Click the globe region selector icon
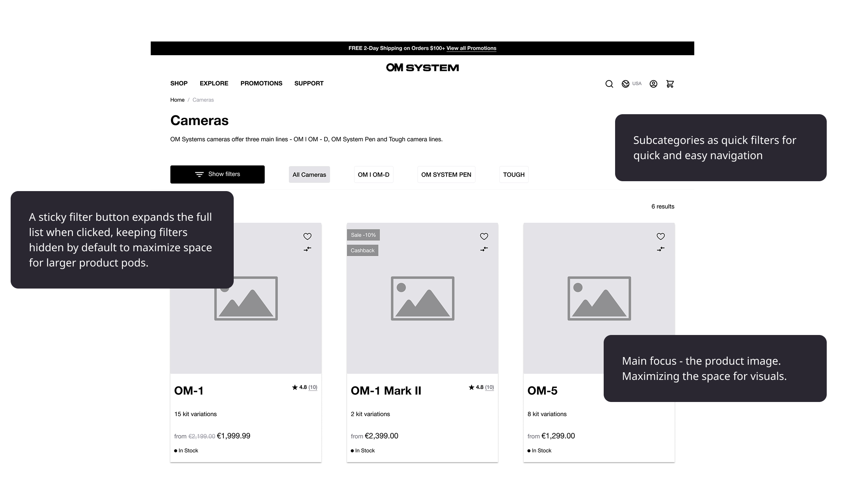Image resolution: width=845 pixels, height=504 pixels. coord(625,84)
